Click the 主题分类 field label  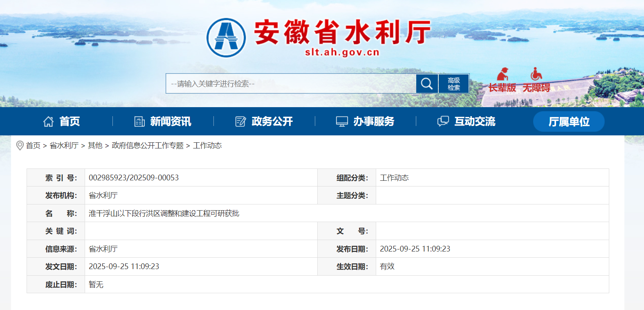point(352,195)
